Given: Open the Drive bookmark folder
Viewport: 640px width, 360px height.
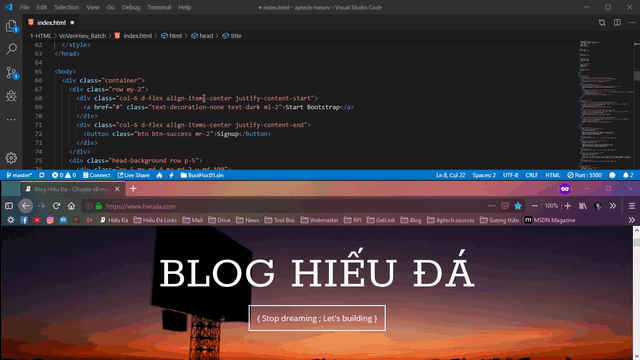Looking at the screenshot, I should point(219,220).
